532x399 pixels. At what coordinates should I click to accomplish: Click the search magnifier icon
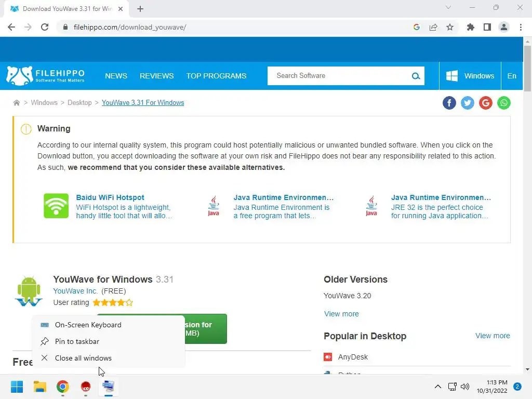[x=416, y=76]
